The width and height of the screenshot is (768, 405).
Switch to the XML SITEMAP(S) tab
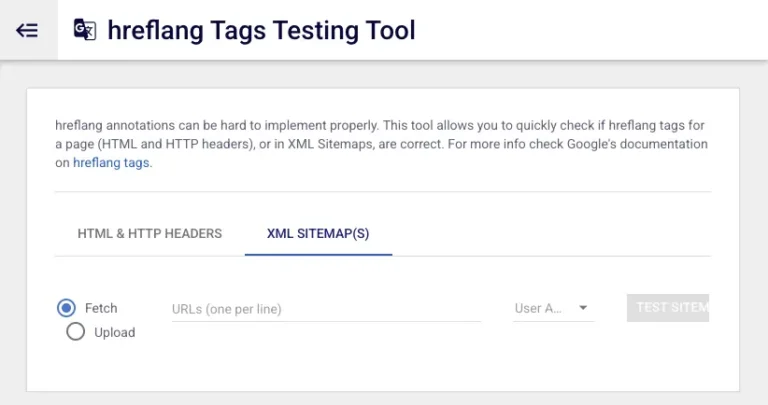point(318,234)
